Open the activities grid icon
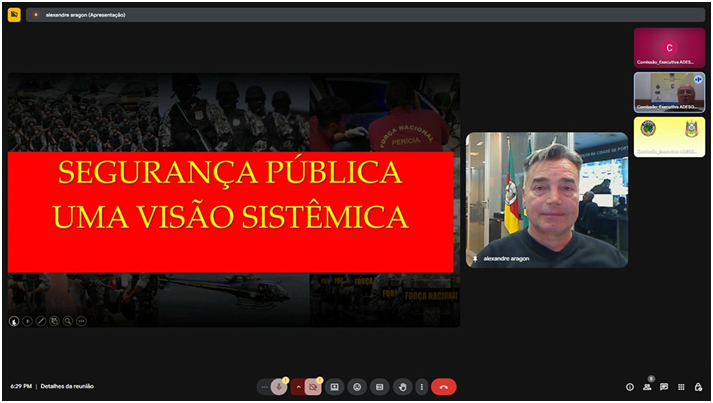The image size is (713, 403). pyautogui.click(x=681, y=387)
